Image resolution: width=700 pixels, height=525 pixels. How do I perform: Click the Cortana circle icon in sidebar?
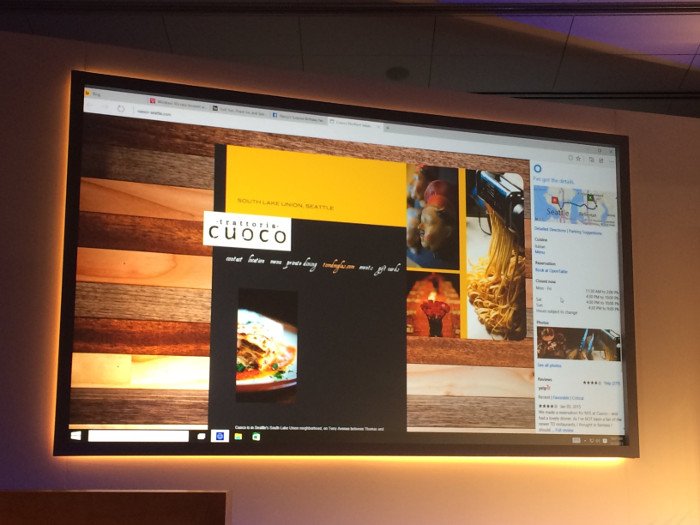pos(538,168)
